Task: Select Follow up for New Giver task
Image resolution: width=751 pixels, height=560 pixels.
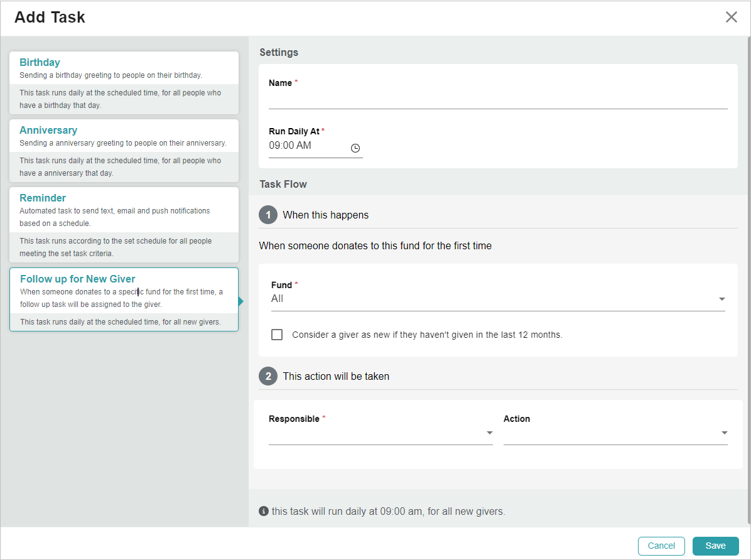Action: coord(124,299)
